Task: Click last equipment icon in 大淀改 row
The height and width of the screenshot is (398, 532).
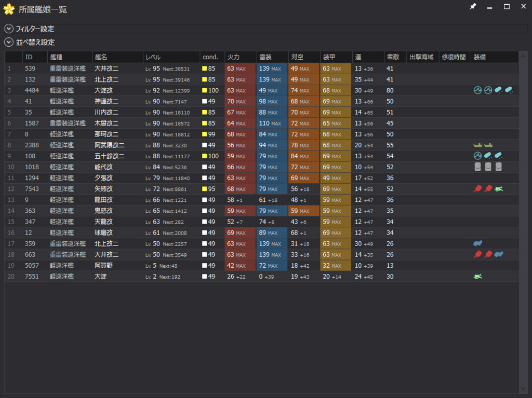Action: pos(509,90)
